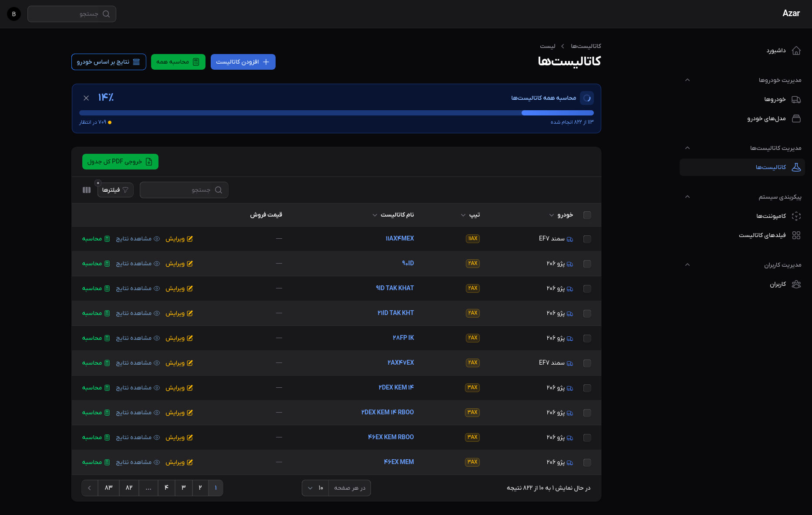
Task: Toggle the select-all checkbox in table header
Action: coord(587,215)
